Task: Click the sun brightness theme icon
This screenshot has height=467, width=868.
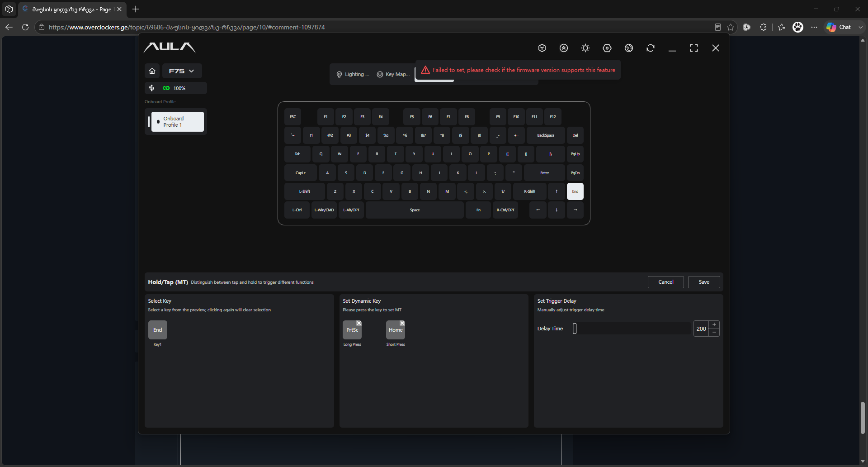Action: coord(585,48)
